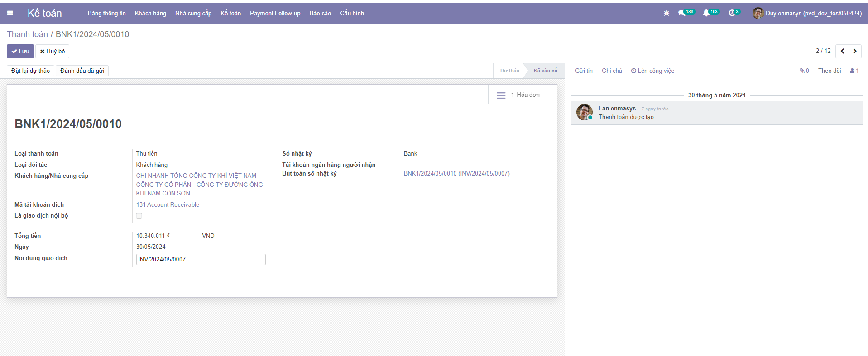The height and width of the screenshot is (356, 868).
Task: Open the 'Báo cáo' menu
Action: [320, 14]
